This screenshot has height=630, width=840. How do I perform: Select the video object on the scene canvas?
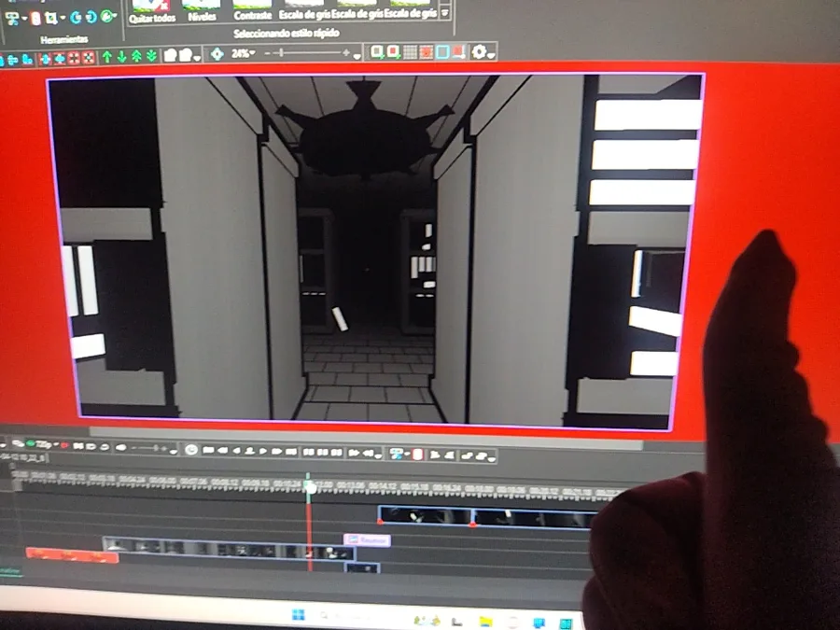tap(374, 250)
